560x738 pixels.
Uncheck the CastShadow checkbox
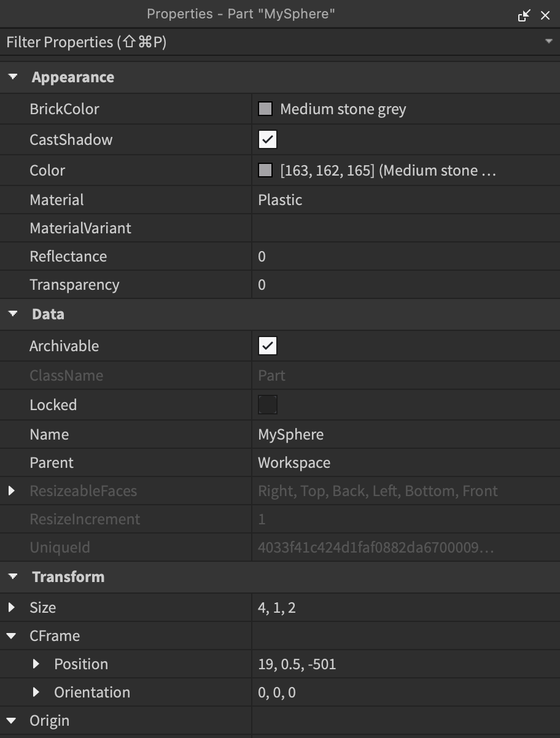coord(268,139)
